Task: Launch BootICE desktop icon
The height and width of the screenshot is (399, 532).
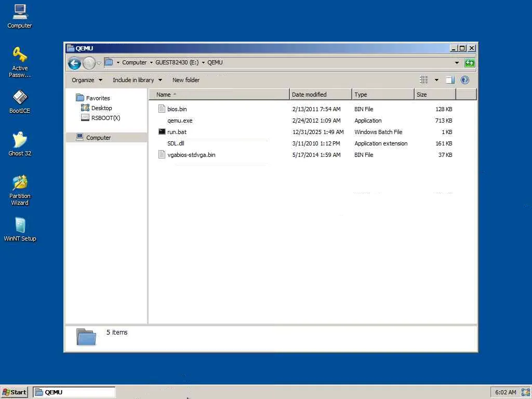Action: pos(20,101)
